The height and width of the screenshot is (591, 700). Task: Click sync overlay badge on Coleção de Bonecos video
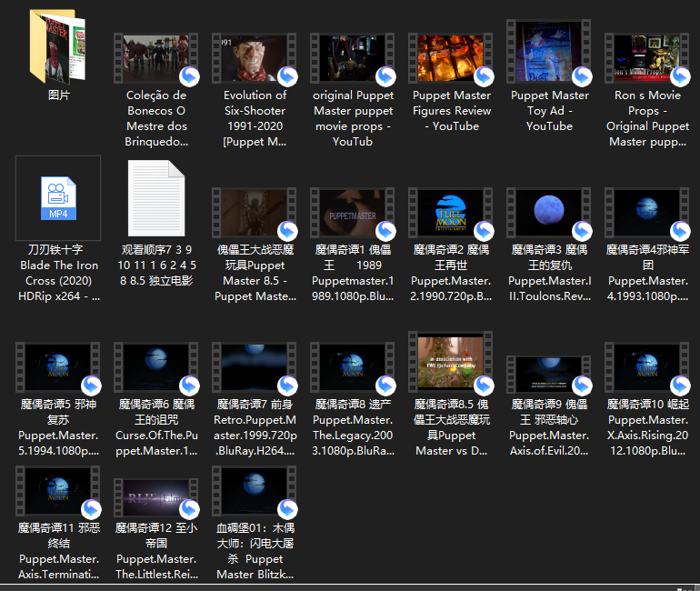[x=189, y=76]
